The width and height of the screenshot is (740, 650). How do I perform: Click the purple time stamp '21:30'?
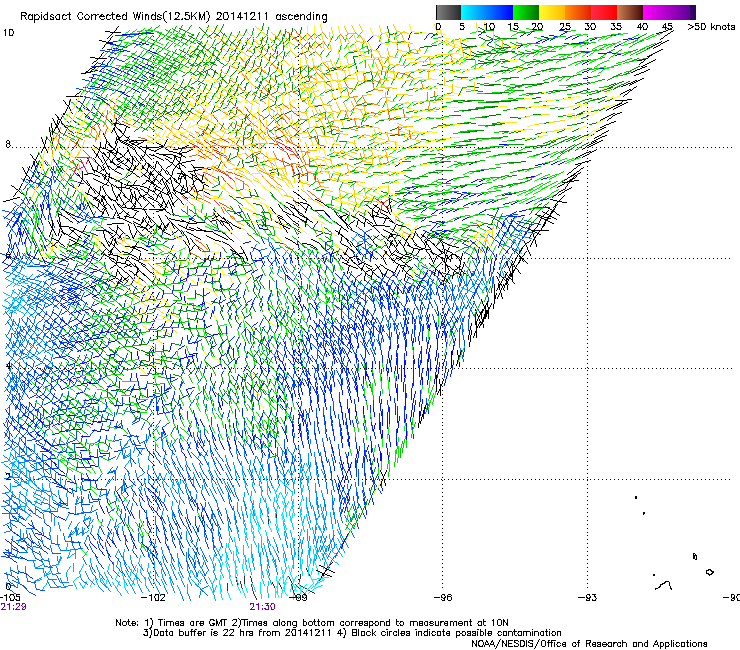coord(262,607)
